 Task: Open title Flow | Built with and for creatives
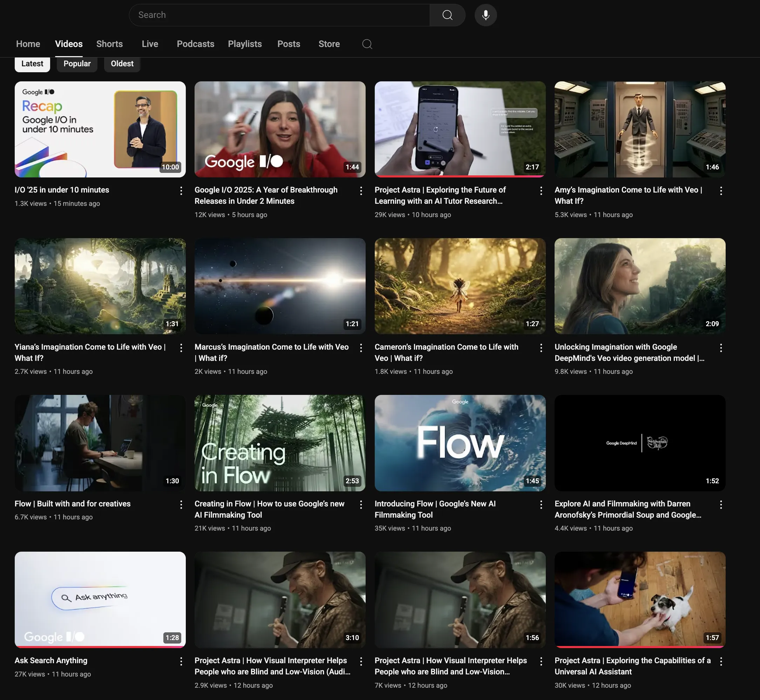pos(72,504)
